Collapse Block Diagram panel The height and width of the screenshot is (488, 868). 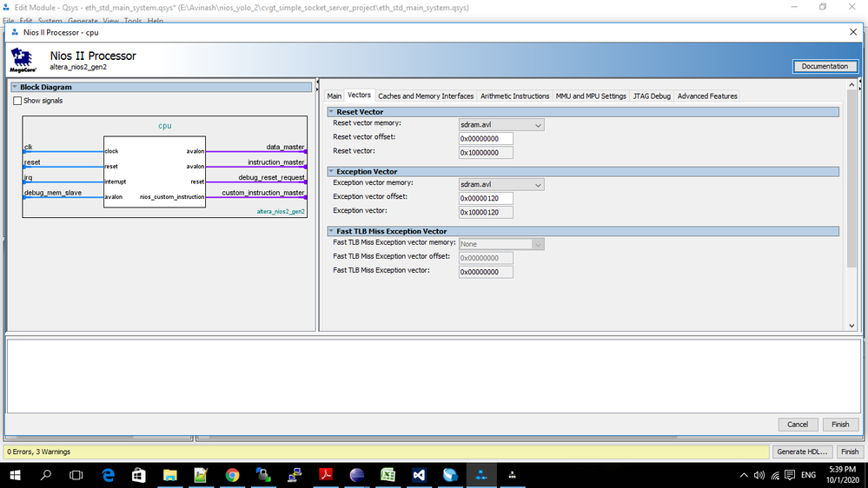coord(15,87)
